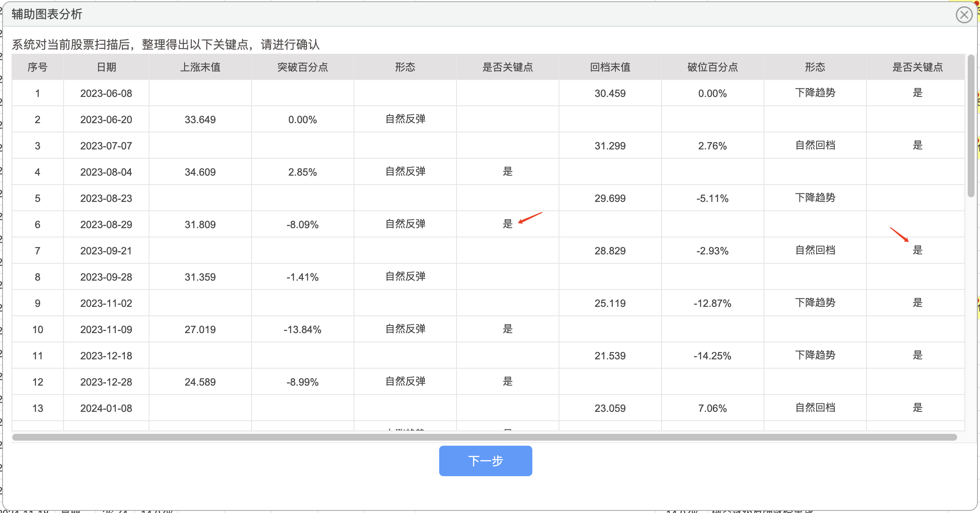This screenshot has height=513, width=980.
Task: Click the 突破百分点 column header
Action: click(x=303, y=67)
